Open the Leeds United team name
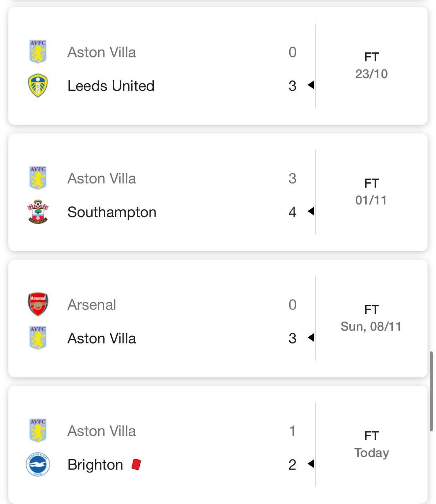Screen dimensions: 436x504 tap(111, 86)
